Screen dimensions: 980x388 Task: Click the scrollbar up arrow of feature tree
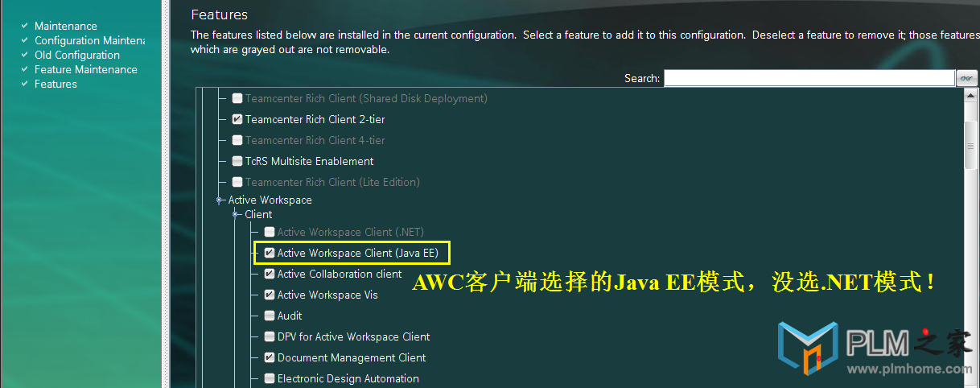click(971, 95)
